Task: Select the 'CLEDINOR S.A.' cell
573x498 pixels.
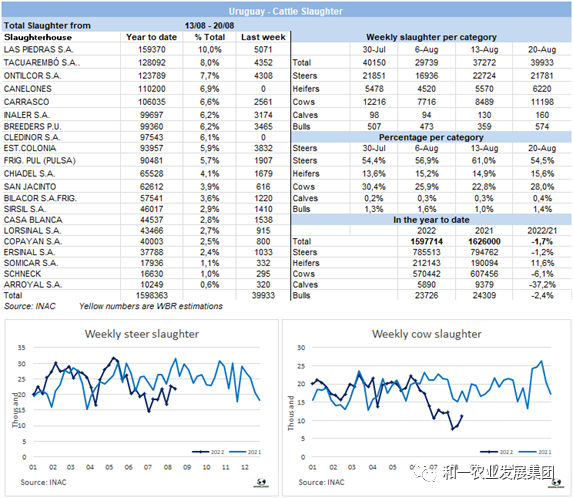Action: click(32, 137)
